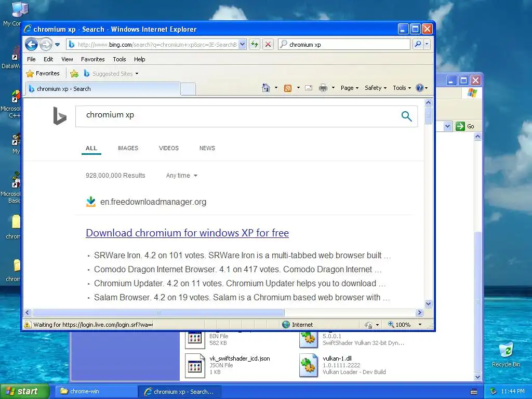Open the Favorites star button
Viewport: 532px width, 399px height.
(43, 73)
